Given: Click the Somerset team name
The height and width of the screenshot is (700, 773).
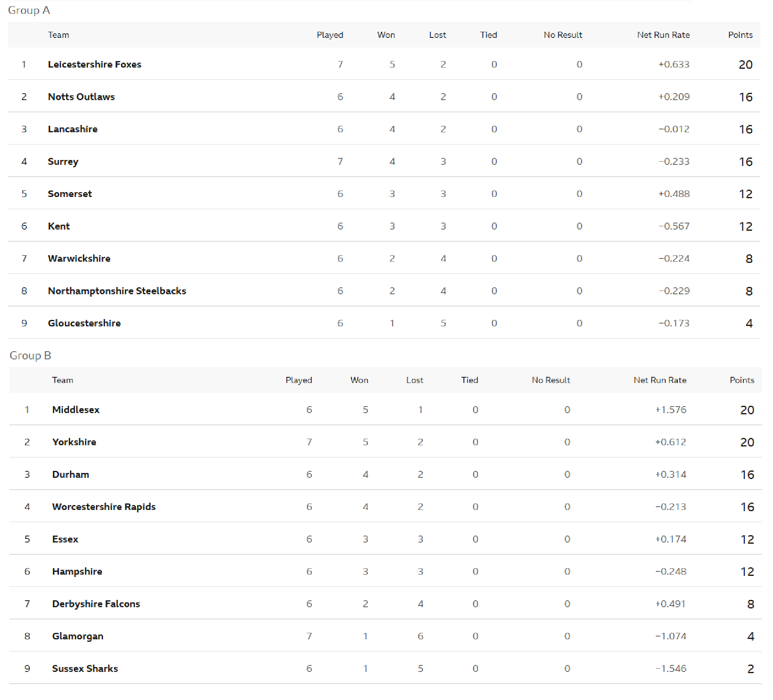Looking at the screenshot, I should click(x=70, y=194).
